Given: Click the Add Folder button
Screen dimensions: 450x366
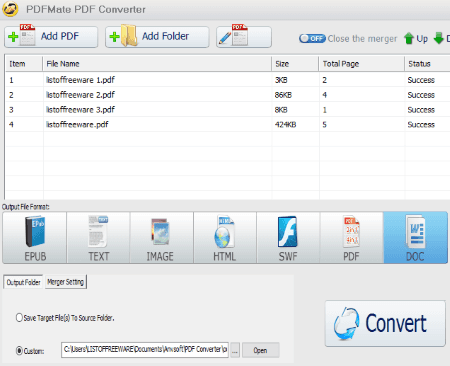Looking at the screenshot, I should point(157,37).
